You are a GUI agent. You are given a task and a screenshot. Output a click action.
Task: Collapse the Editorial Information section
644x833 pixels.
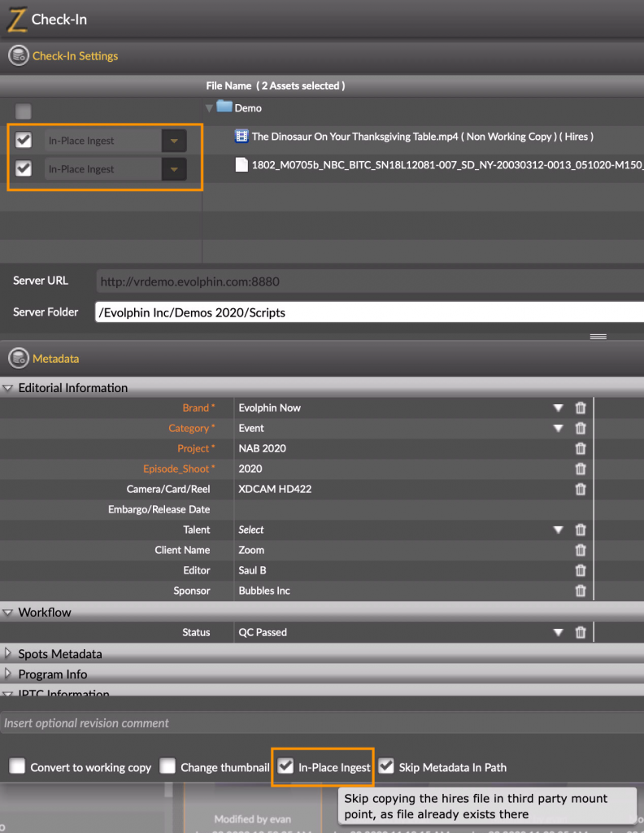7,388
